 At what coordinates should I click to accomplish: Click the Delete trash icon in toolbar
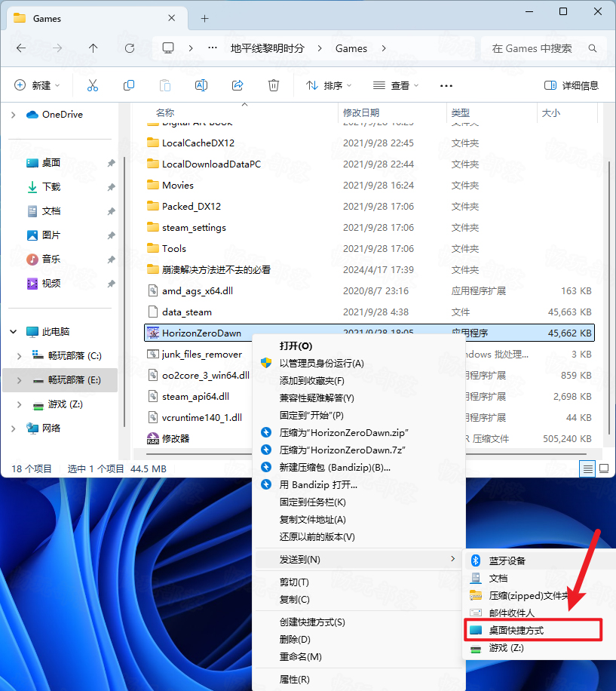(274, 85)
